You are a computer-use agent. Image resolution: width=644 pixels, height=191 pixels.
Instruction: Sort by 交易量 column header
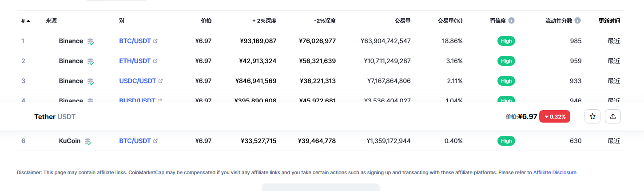pyautogui.click(x=402, y=20)
